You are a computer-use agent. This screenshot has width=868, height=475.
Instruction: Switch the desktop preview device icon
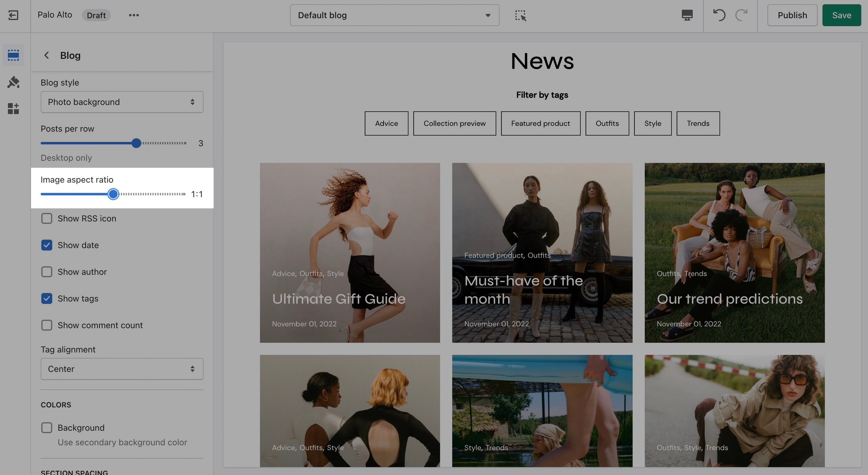[x=687, y=15]
